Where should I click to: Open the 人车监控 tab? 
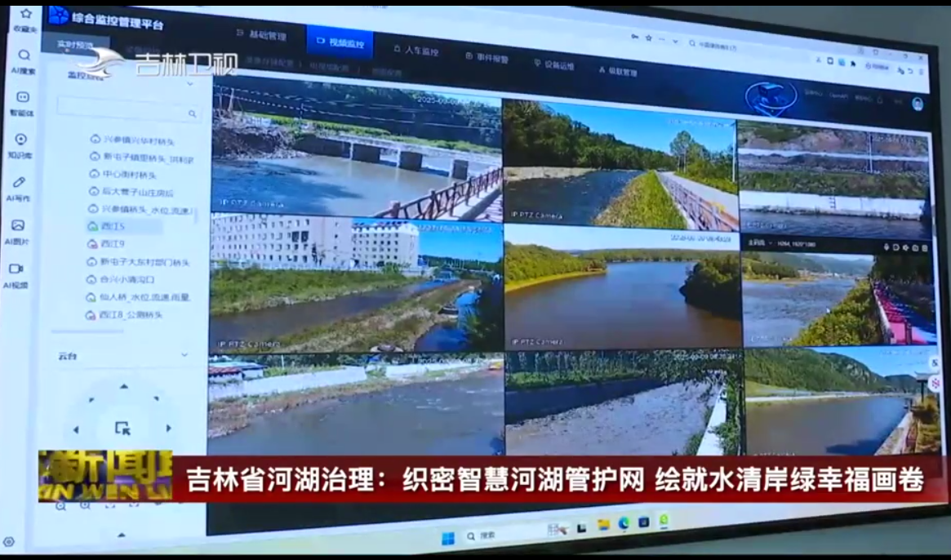click(x=416, y=51)
